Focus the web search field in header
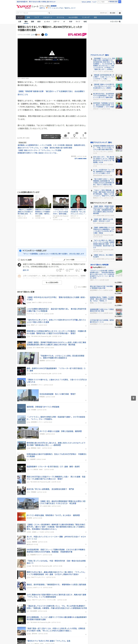This screenshot has height=644, width=138. pos(102,2)
